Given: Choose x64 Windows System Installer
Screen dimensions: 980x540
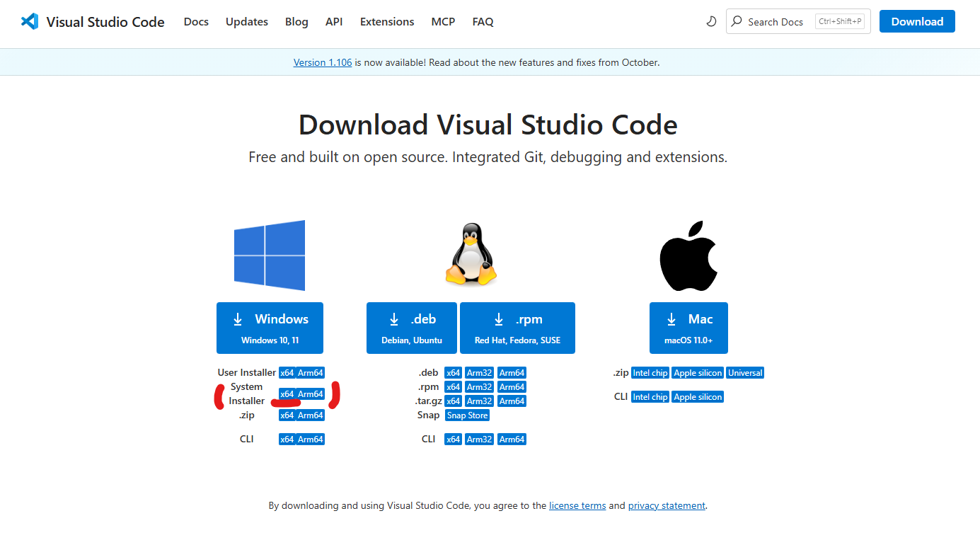Looking at the screenshot, I should [287, 394].
